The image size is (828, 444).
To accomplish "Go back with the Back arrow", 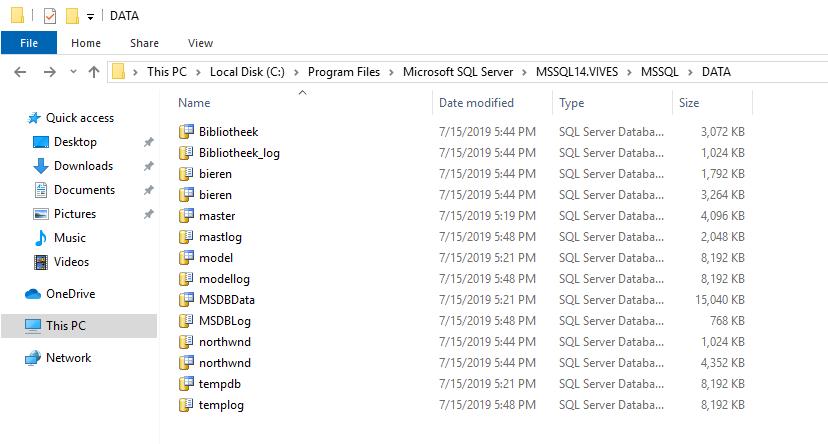I will pos(20,72).
